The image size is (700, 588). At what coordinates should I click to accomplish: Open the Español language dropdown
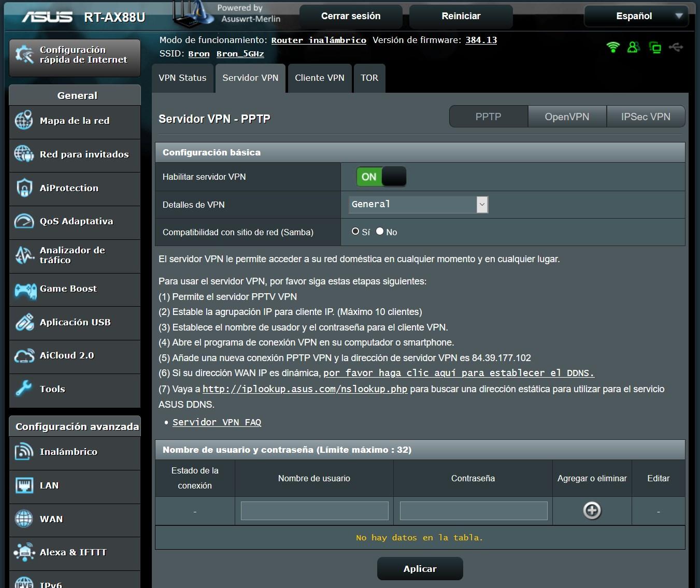tap(636, 16)
